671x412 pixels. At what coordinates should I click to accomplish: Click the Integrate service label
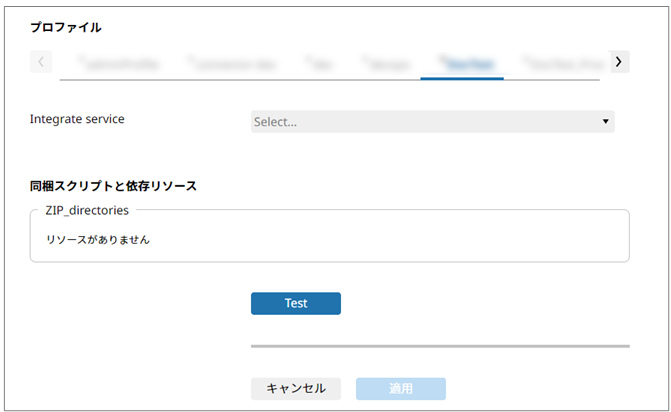(x=77, y=119)
